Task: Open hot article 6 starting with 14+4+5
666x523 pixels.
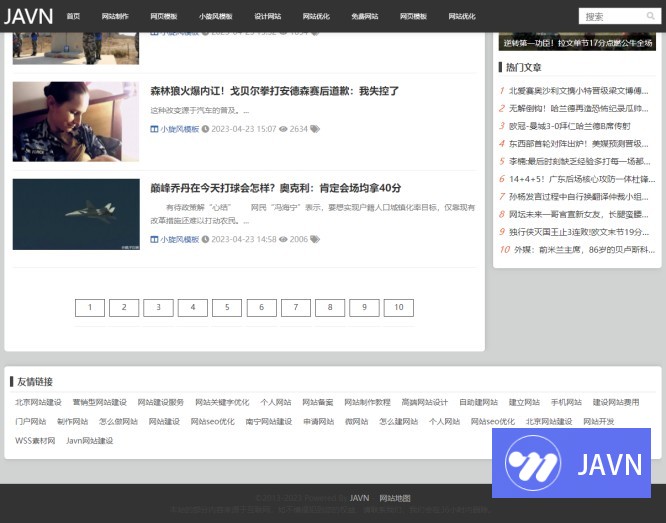Action: click(x=582, y=179)
